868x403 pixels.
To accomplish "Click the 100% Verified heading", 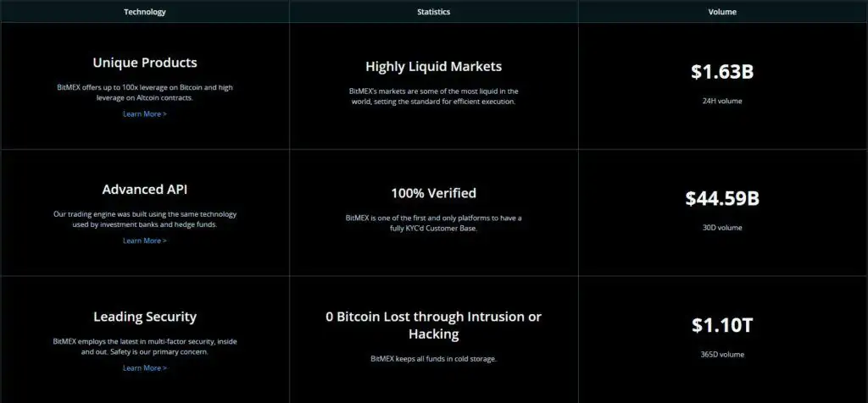I will coord(433,193).
